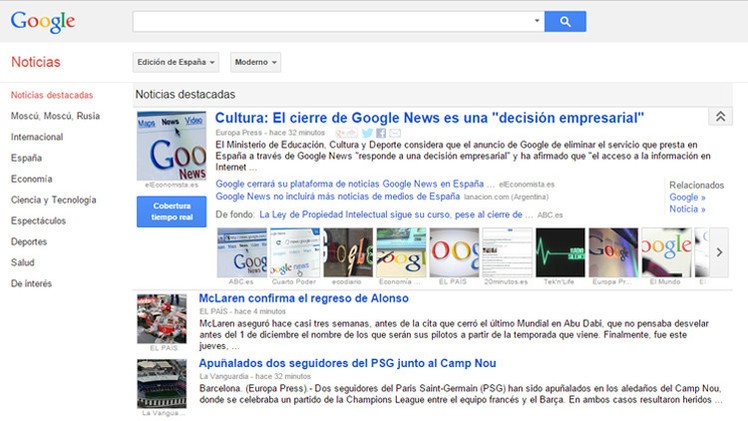
Task: Open 'Google News no incluirá más noticias' link
Action: pos(338,196)
